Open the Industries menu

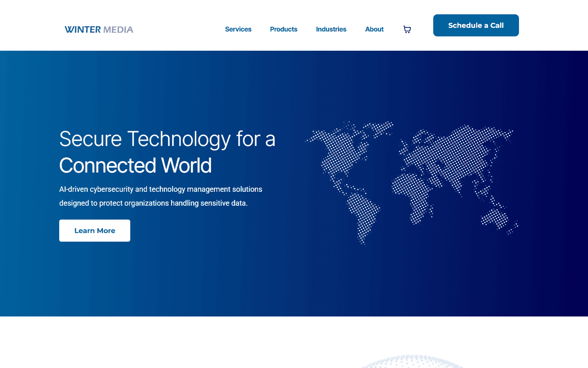point(331,29)
